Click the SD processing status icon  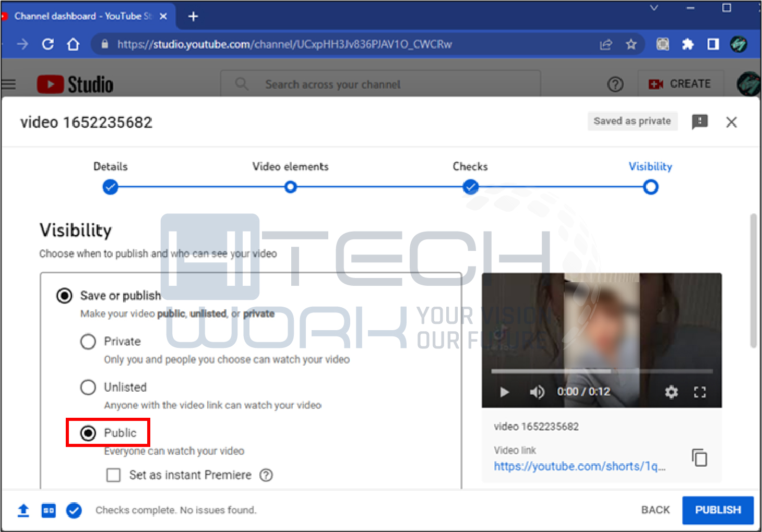coord(49,510)
